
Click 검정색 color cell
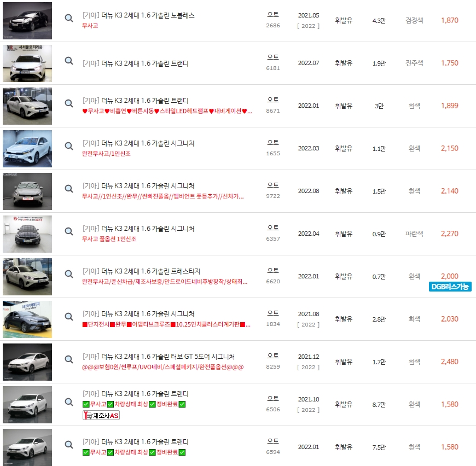[414, 20]
